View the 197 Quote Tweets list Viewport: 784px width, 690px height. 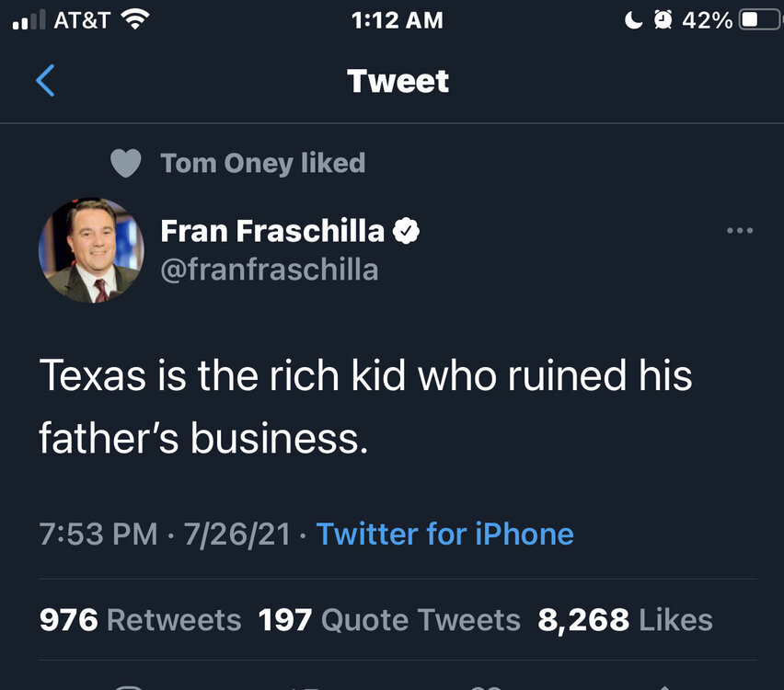[x=389, y=620]
